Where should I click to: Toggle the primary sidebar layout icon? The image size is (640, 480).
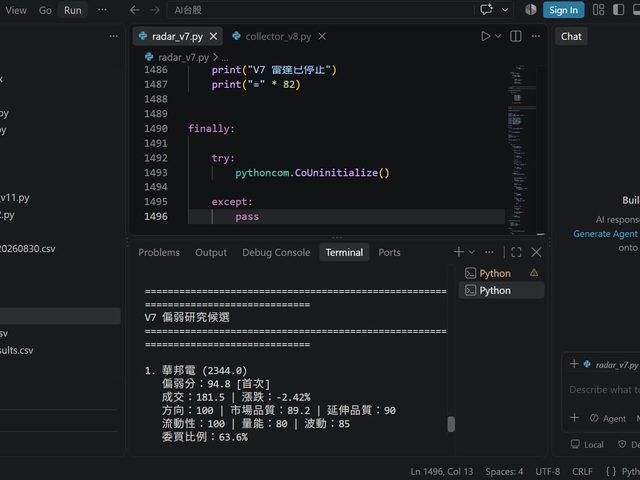coord(619,10)
